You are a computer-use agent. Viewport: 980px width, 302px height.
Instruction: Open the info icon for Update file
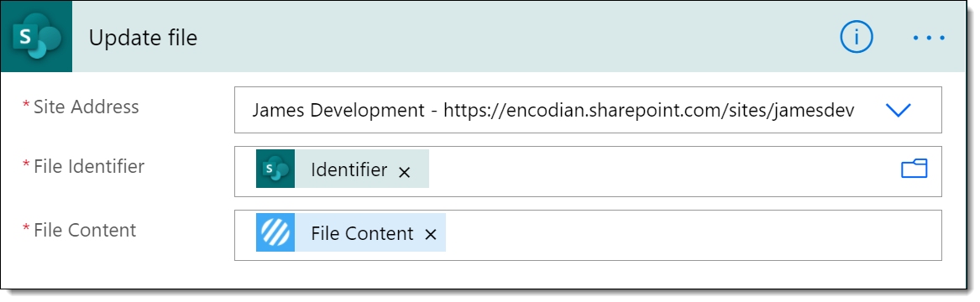click(857, 38)
